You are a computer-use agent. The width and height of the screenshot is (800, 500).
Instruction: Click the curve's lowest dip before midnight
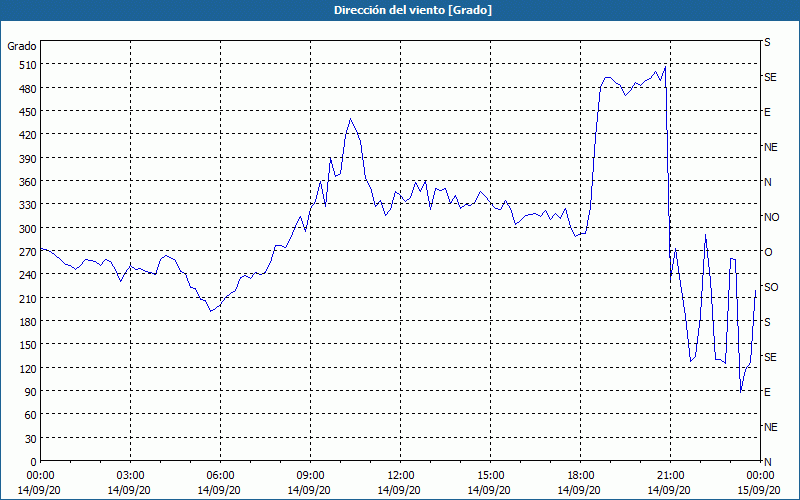(741, 392)
